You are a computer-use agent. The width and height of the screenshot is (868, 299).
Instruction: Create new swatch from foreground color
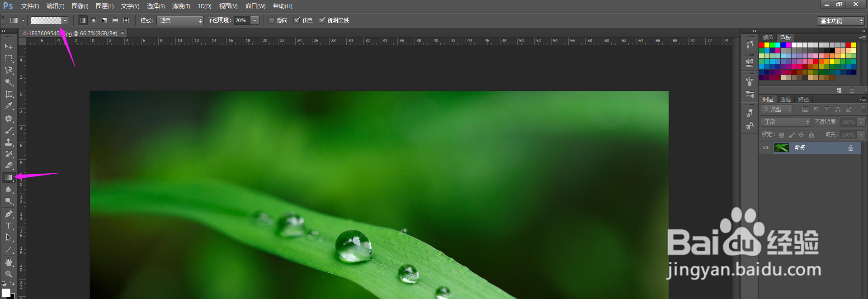click(x=839, y=90)
